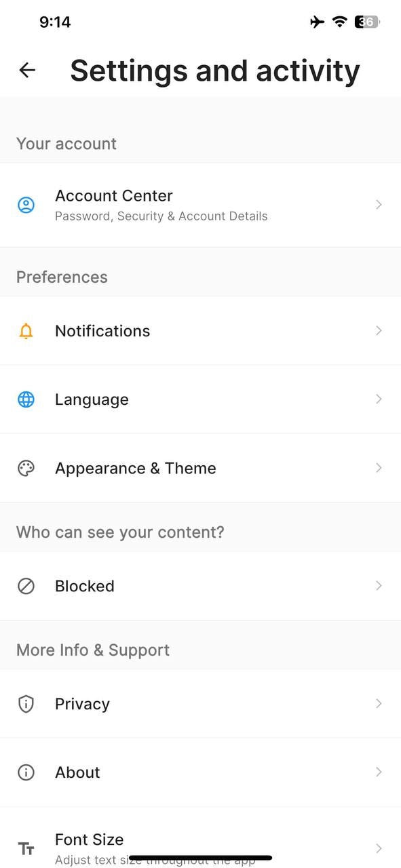The height and width of the screenshot is (868, 401).
Task: Click the Privacy shield icon
Action: 26,704
